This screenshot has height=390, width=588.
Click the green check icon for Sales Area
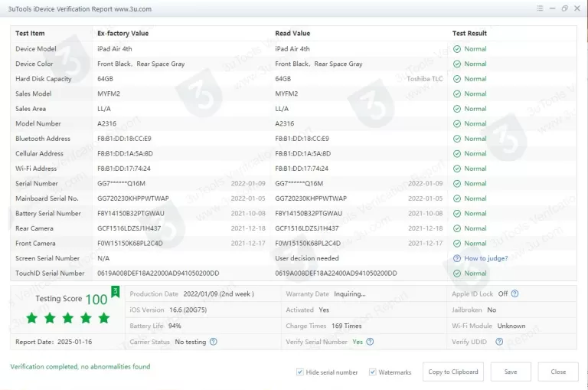tap(457, 109)
